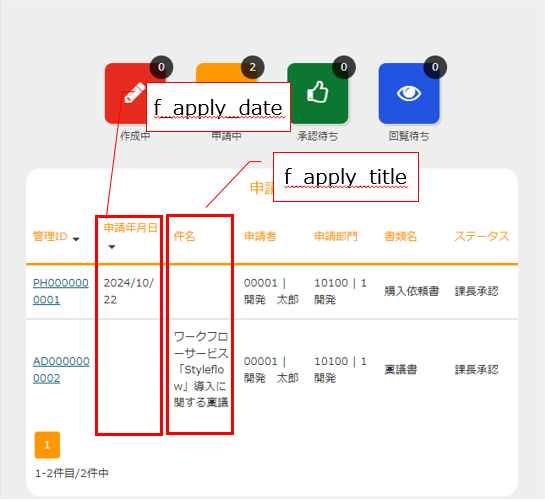
Task: Go to page 1 in pagination
Action: 47,445
